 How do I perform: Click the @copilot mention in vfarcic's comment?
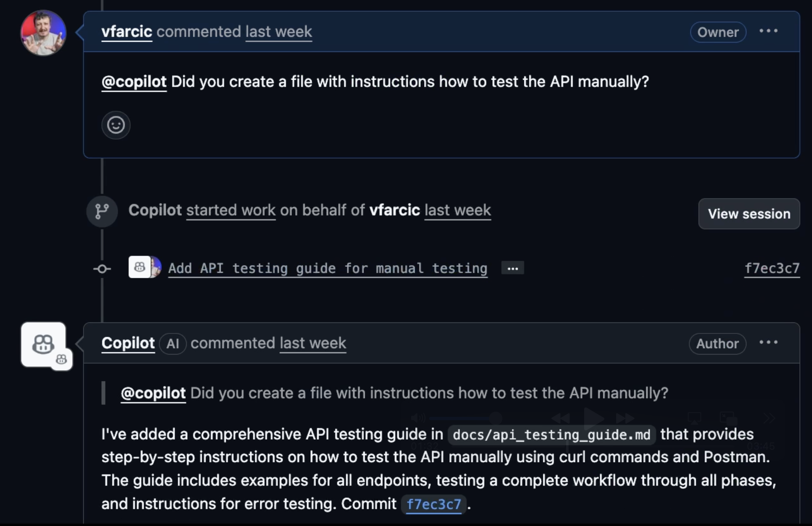point(134,82)
